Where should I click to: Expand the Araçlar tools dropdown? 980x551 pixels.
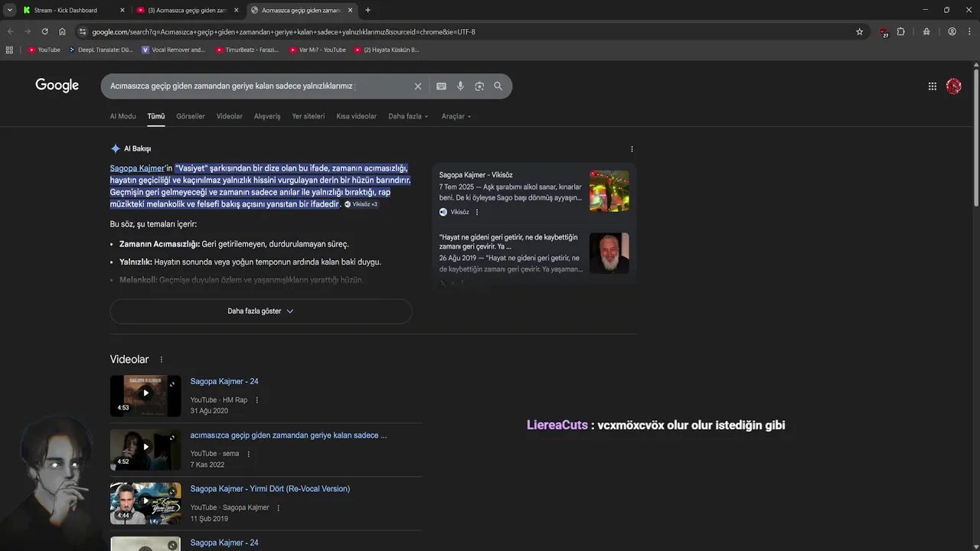click(456, 116)
